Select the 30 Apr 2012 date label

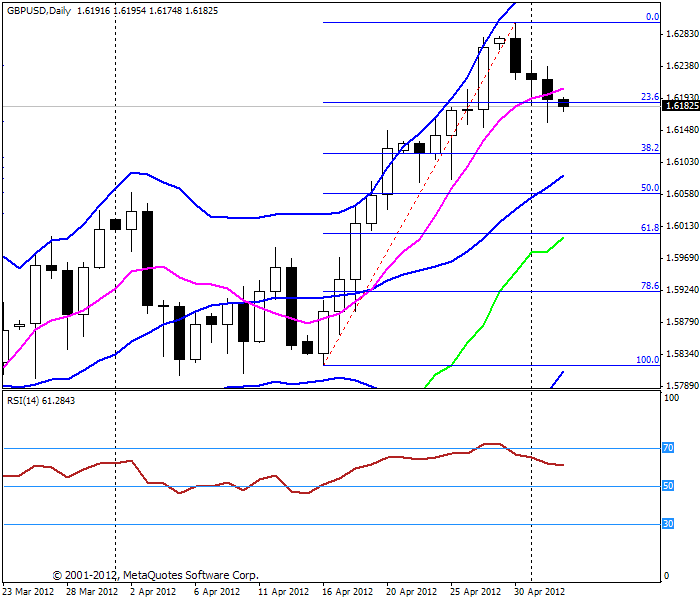[x=540, y=592]
